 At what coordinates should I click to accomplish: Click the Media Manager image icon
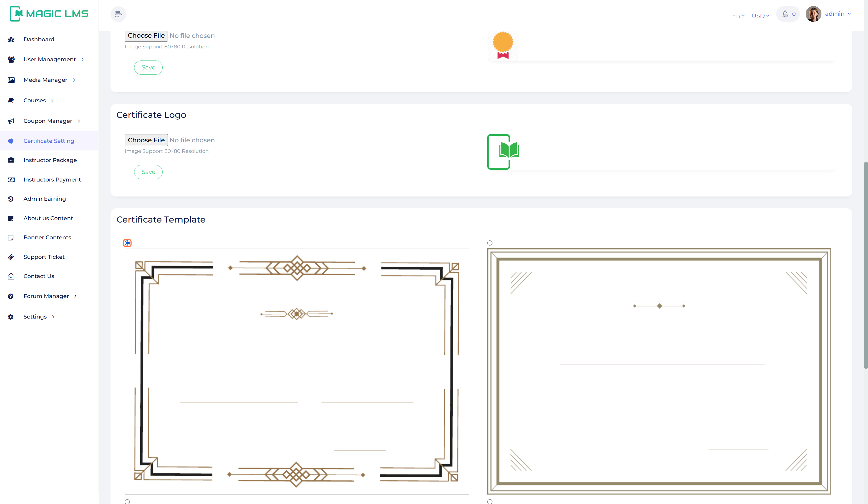(11, 80)
